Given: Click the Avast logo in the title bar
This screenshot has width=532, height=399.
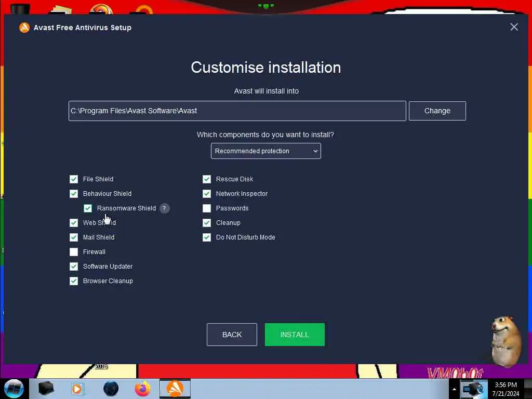Looking at the screenshot, I should (24, 28).
